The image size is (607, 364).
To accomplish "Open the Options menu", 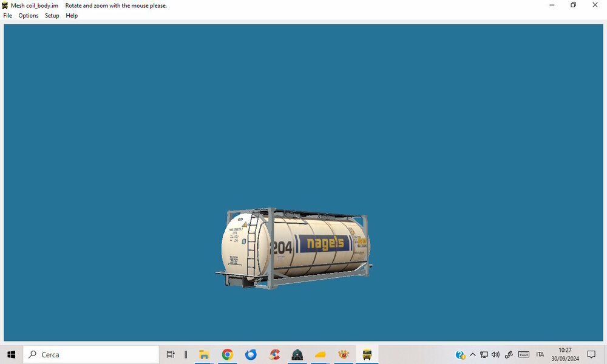I will click(29, 16).
